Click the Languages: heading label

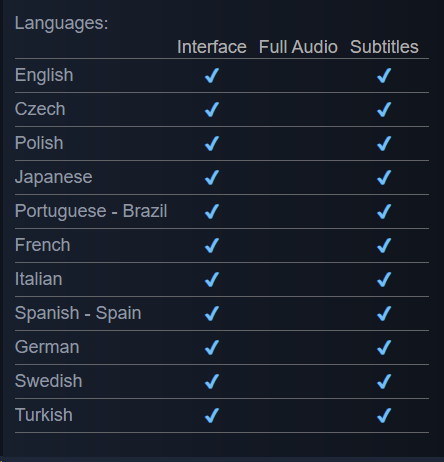[61, 23]
